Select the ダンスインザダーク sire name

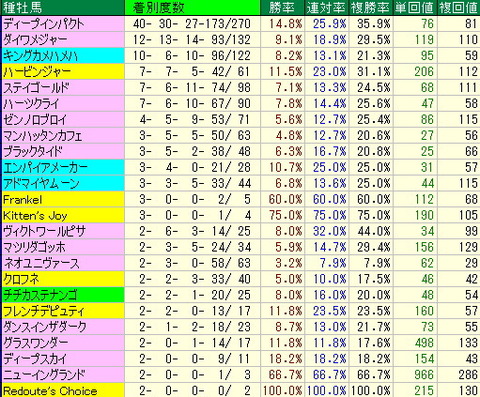(45, 327)
